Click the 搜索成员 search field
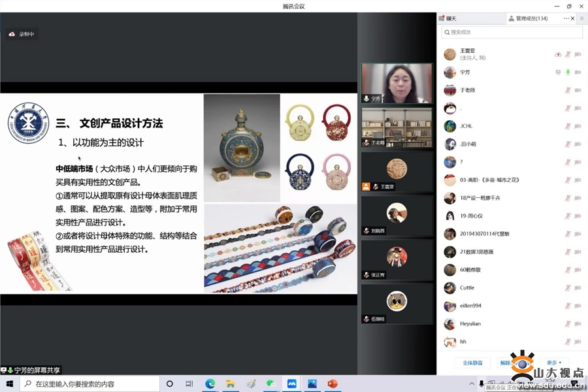Image resolution: width=588 pixels, height=392 pixels. click(510, 32)
